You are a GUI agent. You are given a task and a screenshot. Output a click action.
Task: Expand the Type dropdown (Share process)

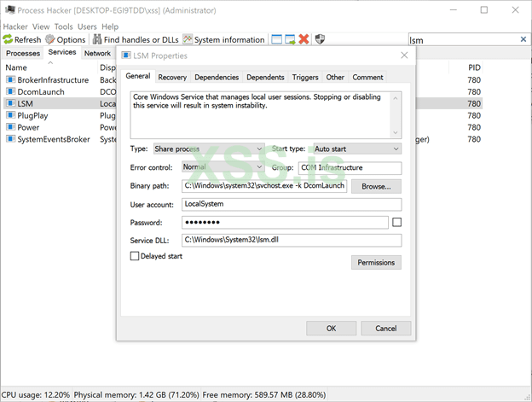(209, 149)
